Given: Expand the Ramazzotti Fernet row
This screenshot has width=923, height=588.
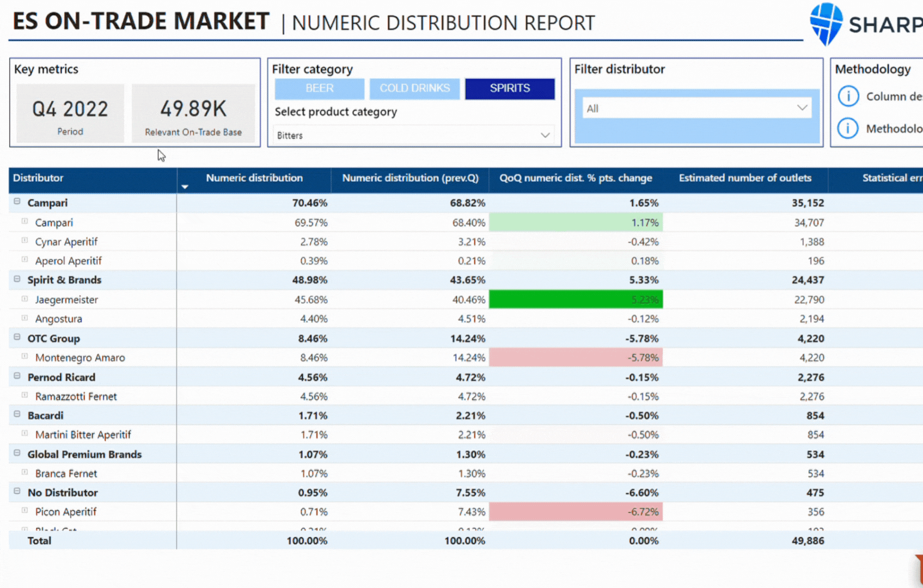Looking at the screenshot, I should tap(25, 395).
